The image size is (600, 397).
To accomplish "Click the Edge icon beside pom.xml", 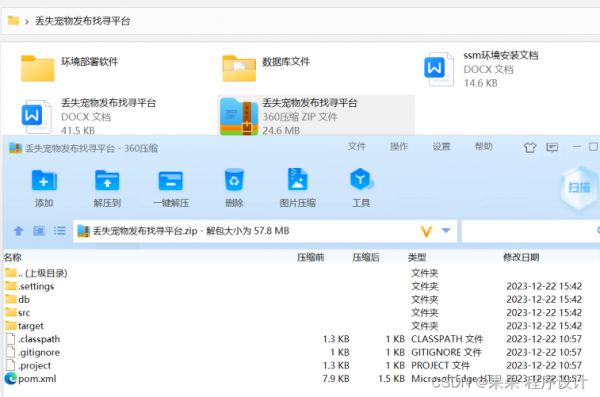I will (x=11, y=379).
